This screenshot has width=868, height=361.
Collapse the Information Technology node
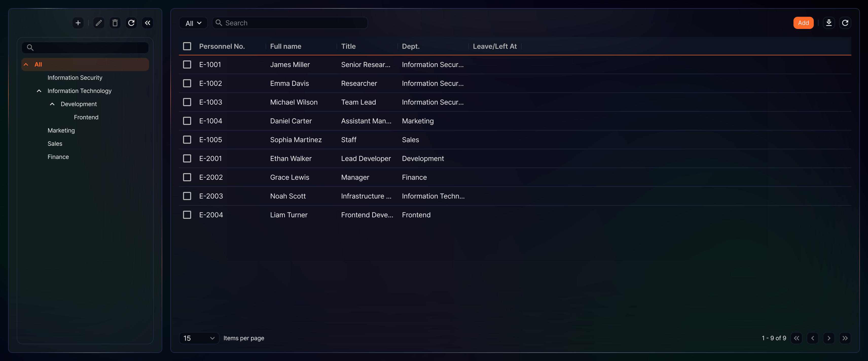point(39,91)
